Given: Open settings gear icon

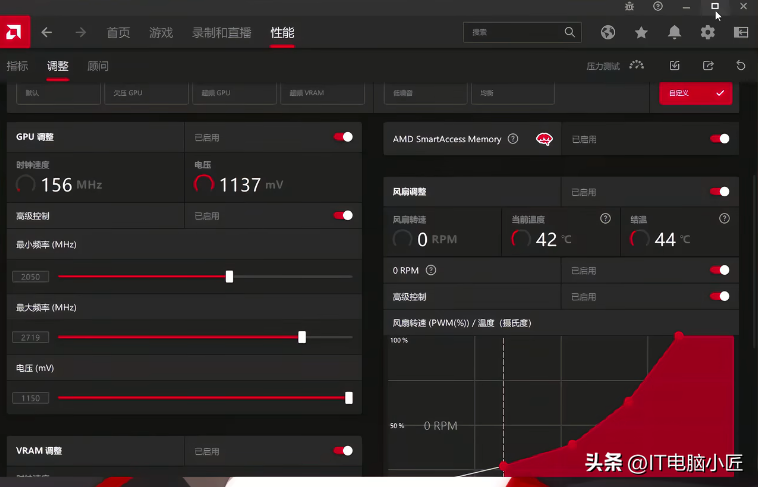Looking at the screenshot, I should (x=708, y=32).
